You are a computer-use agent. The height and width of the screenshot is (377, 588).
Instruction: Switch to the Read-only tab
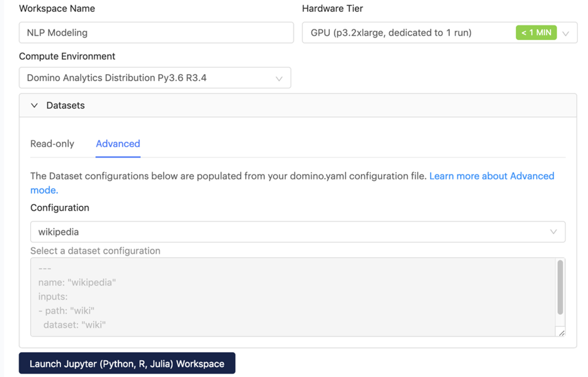[x=52, y=143]
